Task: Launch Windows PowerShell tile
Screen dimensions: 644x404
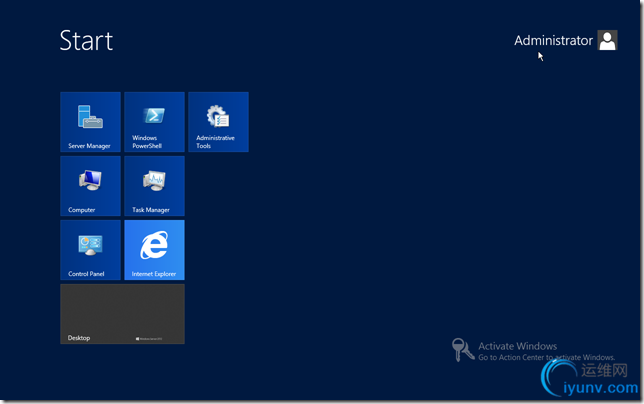Action: click(x=154, y=122)
